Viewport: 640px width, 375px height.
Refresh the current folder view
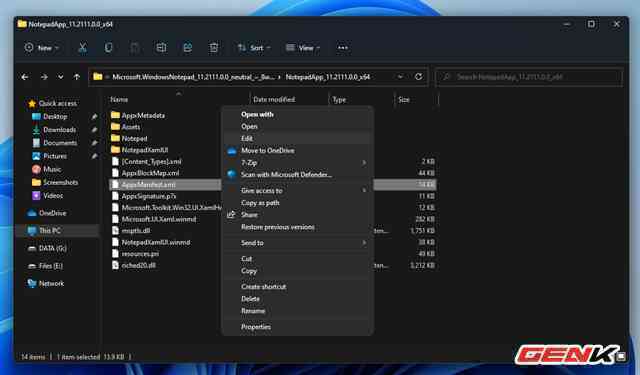tap(418, 77)
